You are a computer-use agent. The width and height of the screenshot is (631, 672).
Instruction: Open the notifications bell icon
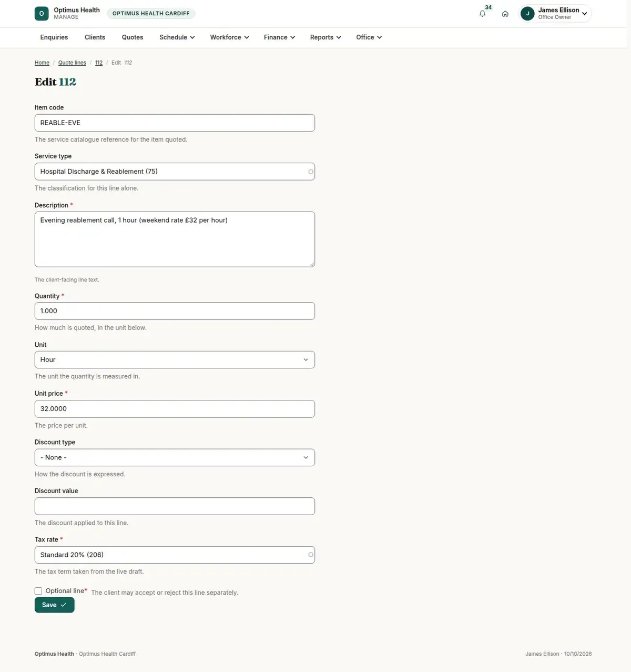click(x=482, y=14)
